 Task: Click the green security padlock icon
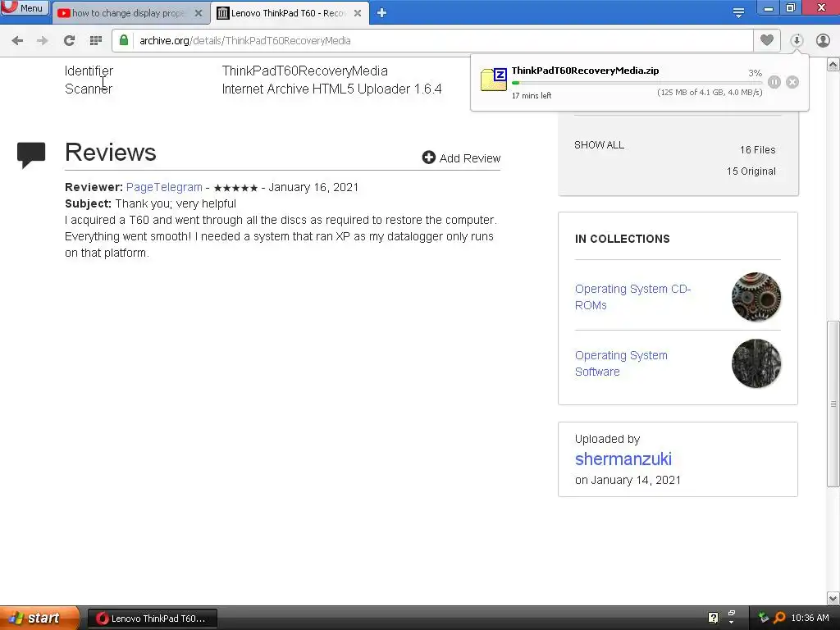tap(124, 40)
